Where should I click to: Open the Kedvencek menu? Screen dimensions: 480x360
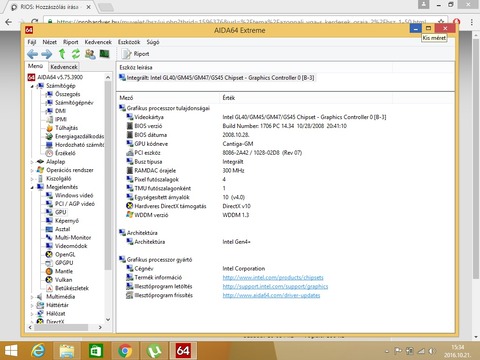tap(98, 42)
